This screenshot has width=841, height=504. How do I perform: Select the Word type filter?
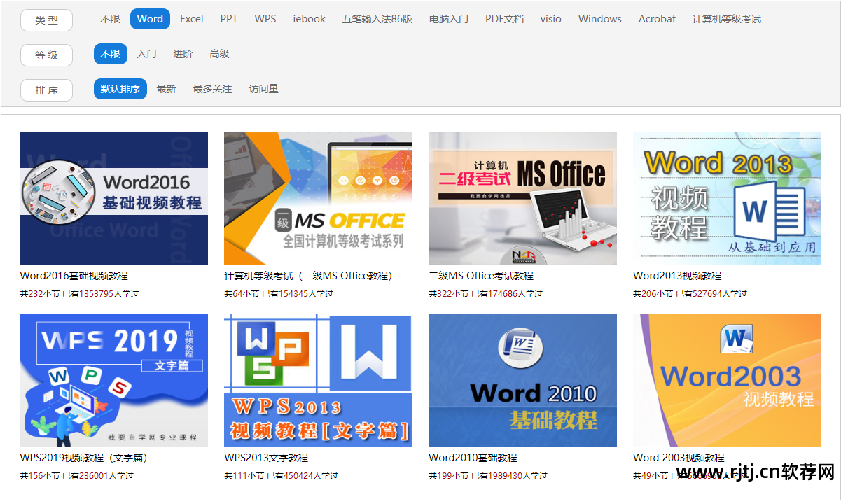tap(150, 19)
